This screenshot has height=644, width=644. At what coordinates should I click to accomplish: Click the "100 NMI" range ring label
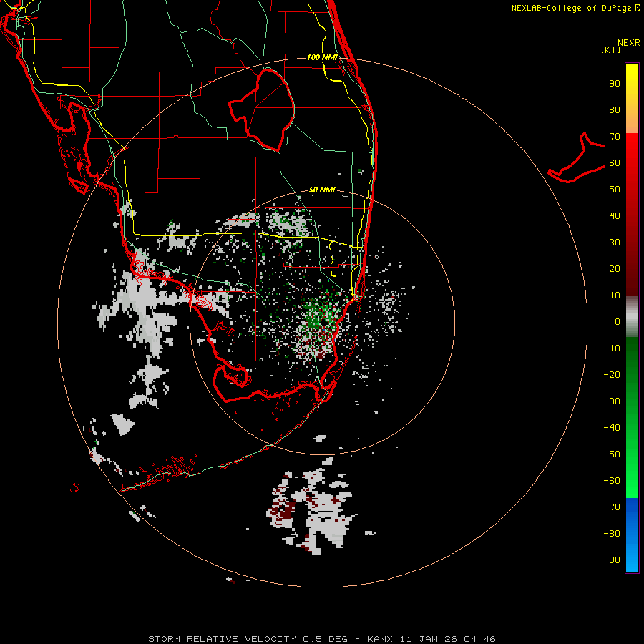pos(322,57)
